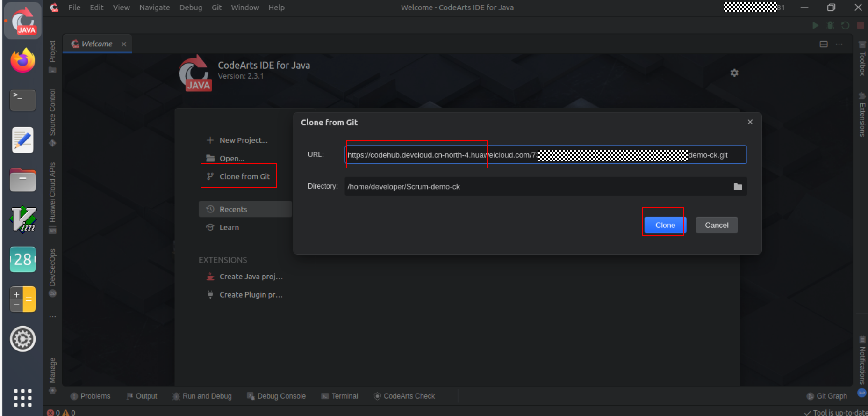Click the Clone button in the dialog
This screenshot has height=416, width=868.
pos(665,225)
